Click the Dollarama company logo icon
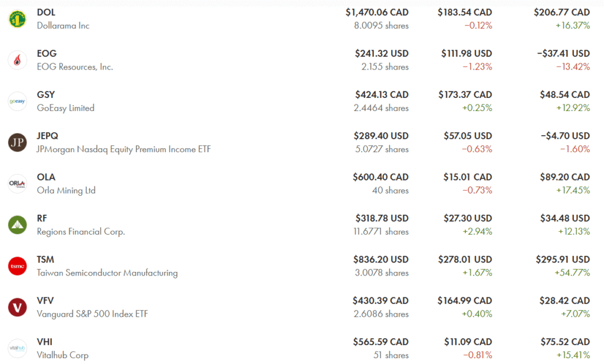 (17, 19)
